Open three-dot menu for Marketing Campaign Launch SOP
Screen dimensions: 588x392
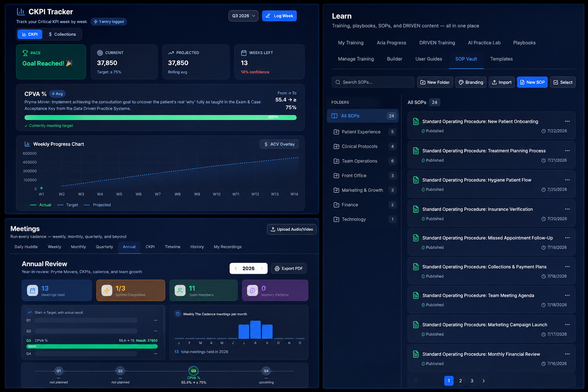point(567,325)
